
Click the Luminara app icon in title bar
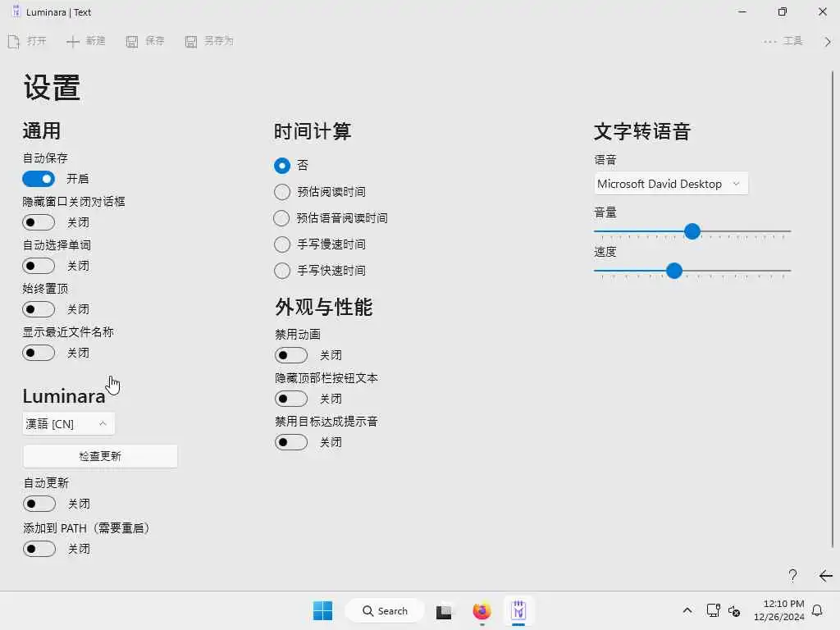pyautogui.click(x=16, y=11)
